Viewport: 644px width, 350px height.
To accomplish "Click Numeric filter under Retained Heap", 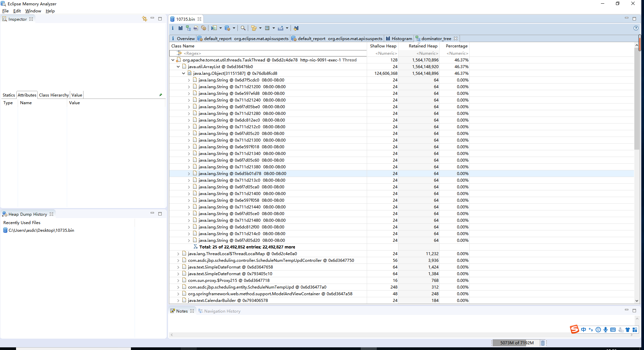I will click(419, 53).
